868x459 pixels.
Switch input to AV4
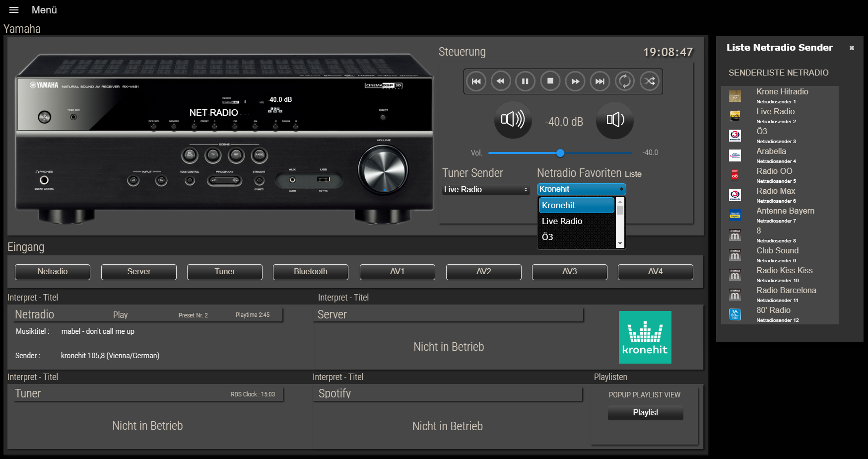[656, 272]
